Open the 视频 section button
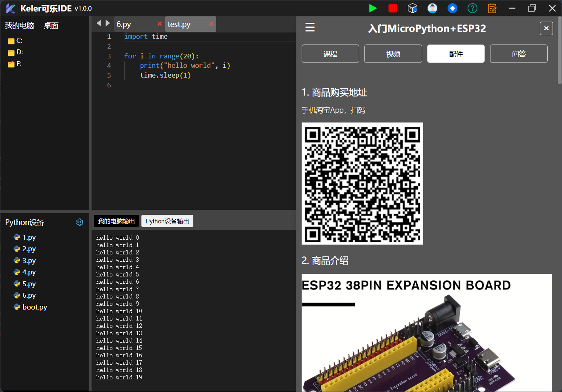 pos(393,54)
